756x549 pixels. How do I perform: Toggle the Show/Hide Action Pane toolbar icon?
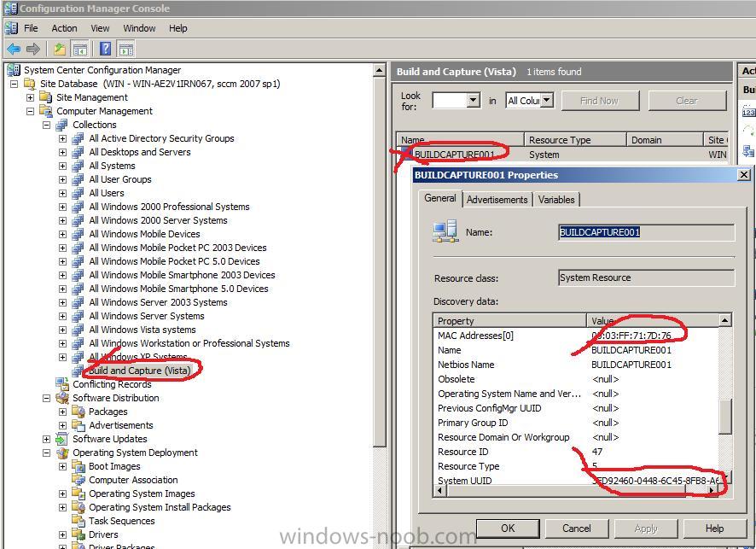tap(125, 49)
